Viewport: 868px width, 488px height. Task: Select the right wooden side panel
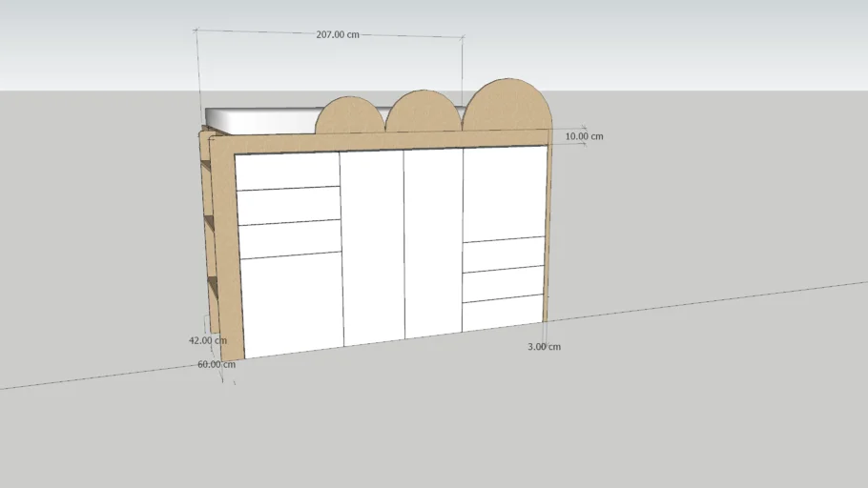(x=549, y=229)
